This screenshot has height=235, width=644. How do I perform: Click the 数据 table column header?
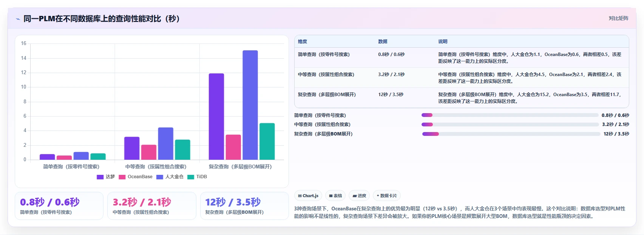383,42
